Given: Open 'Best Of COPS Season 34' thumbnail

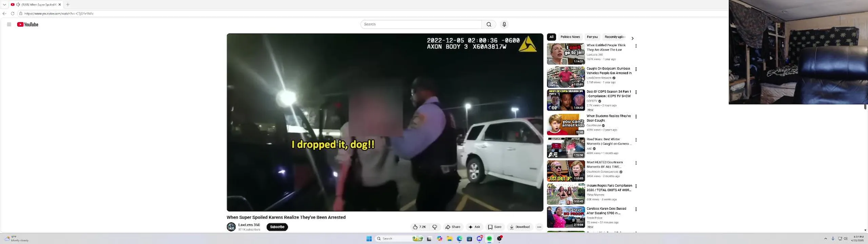Looking at the screenshot, I should (566, 100).
